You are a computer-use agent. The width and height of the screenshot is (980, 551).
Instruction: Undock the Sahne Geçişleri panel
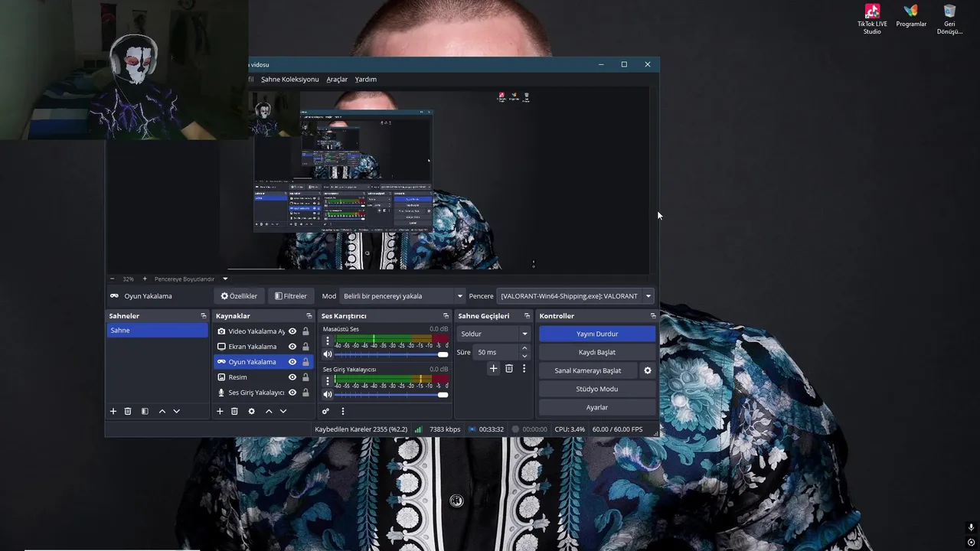527,315
